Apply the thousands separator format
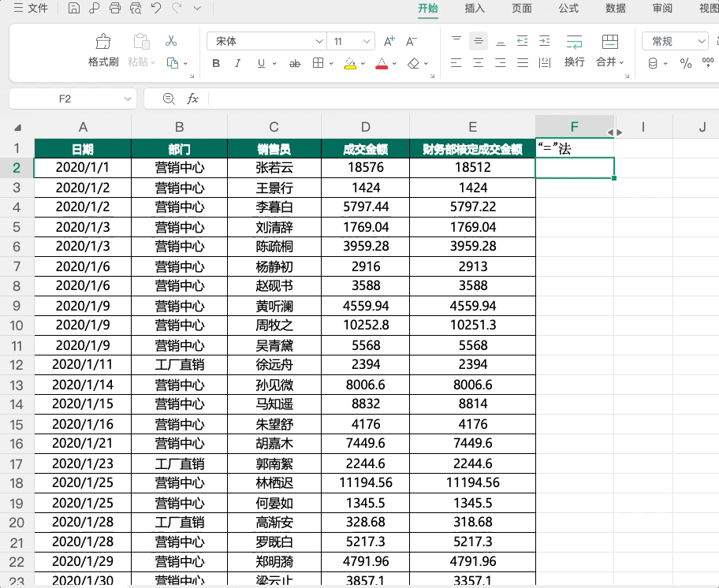The image size is (719, 588). (x=708, y=62)
